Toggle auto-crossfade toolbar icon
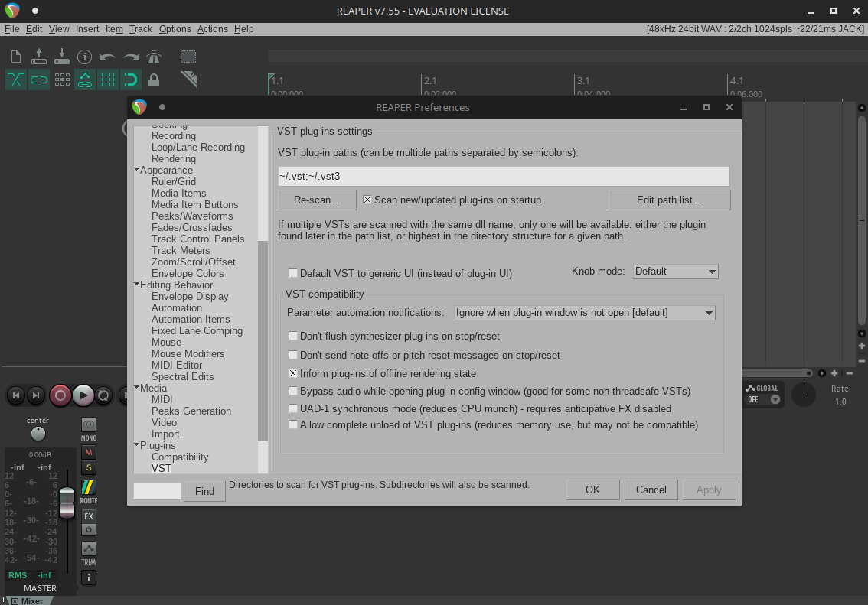The image size is (868, 605). [16, 80]
